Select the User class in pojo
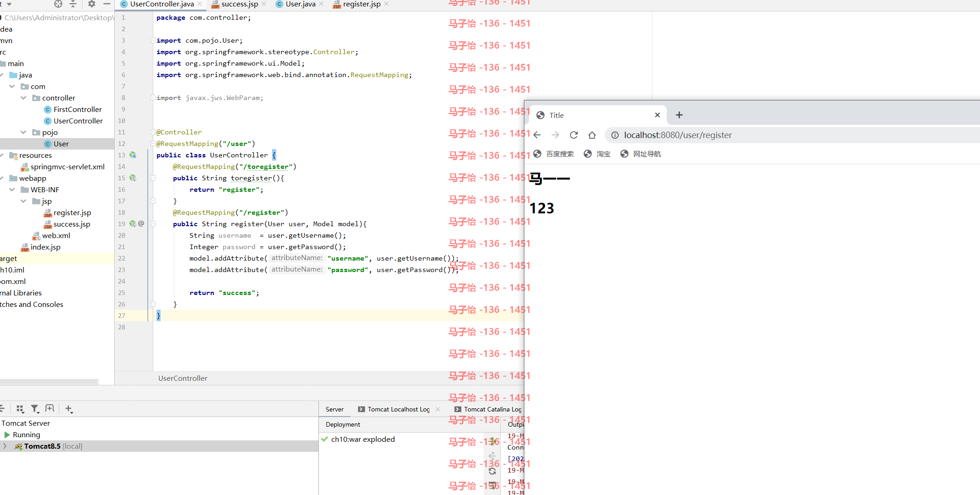This screenshot has height=495, width=980. click(x=56, y=144)
